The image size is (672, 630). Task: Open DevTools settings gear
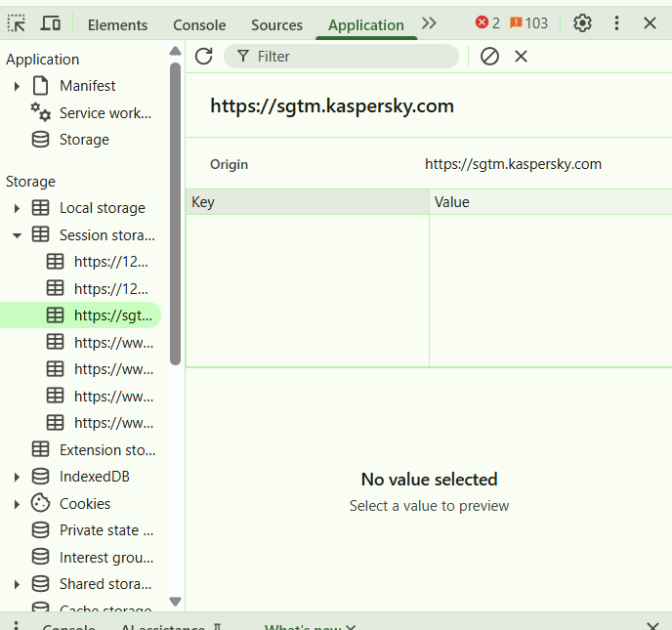(x=582, y=23)
